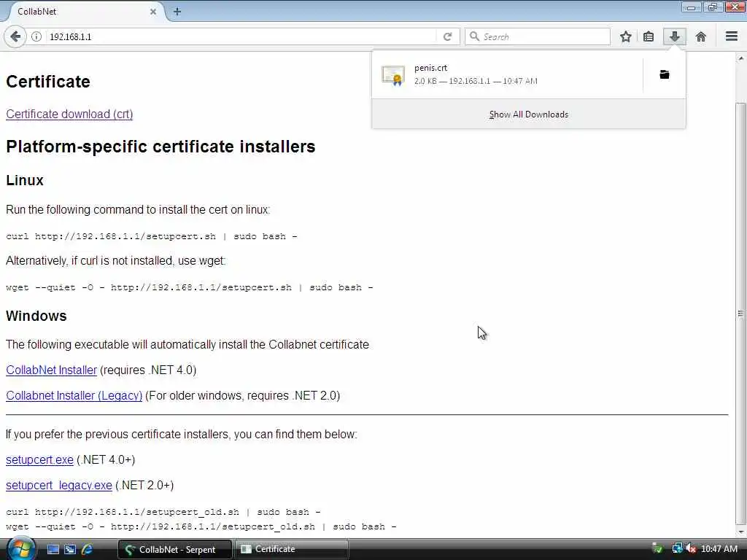Screen dimensions: 747x560
Task: Reload the page with the refresh icon
Action: (447, 36)
